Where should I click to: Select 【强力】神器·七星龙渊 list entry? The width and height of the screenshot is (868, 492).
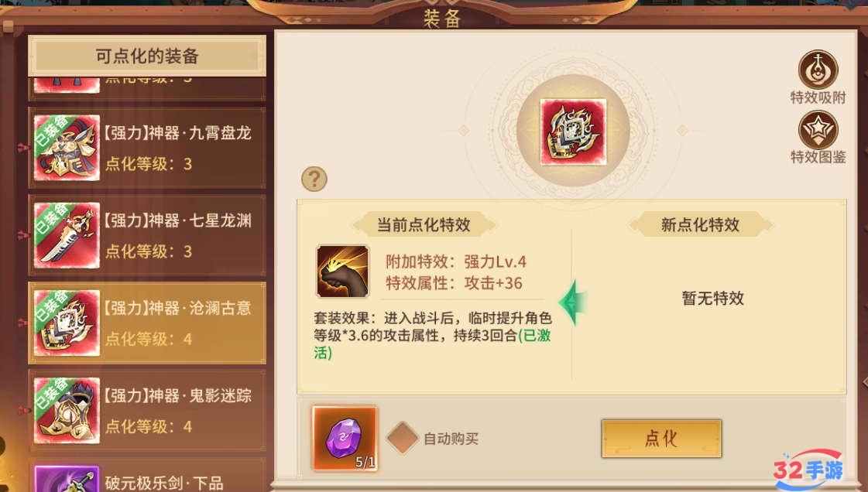[147, 235]
